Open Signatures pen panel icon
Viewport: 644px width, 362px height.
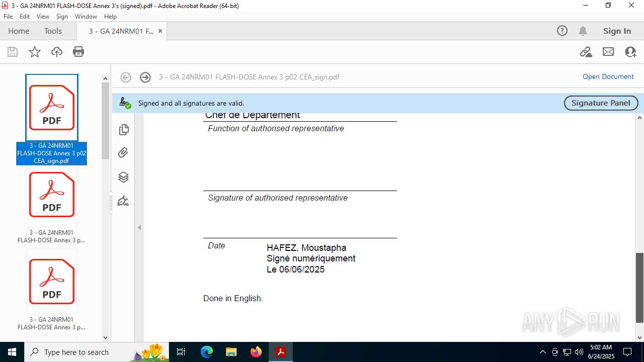coord(123,201)
